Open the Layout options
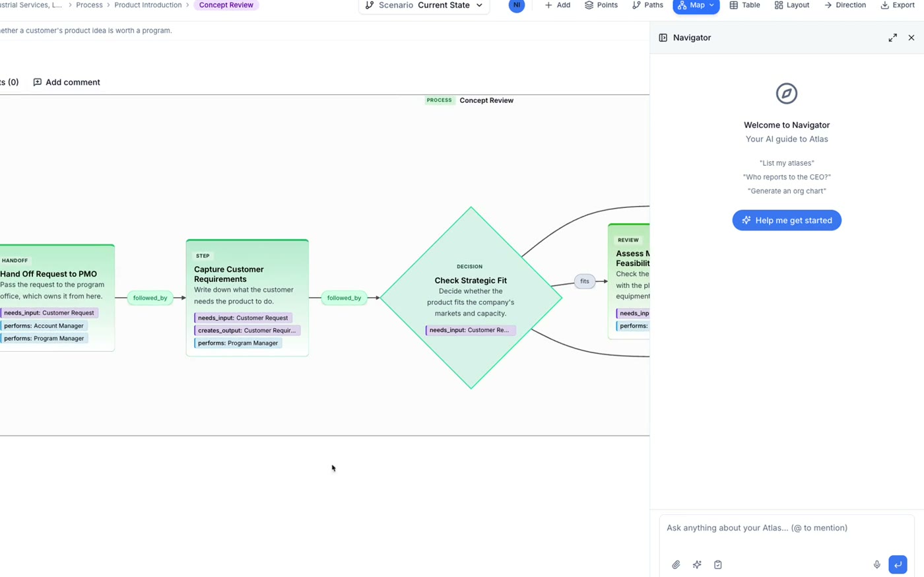The height and width of the screenshot is (577, 924). 792,5
